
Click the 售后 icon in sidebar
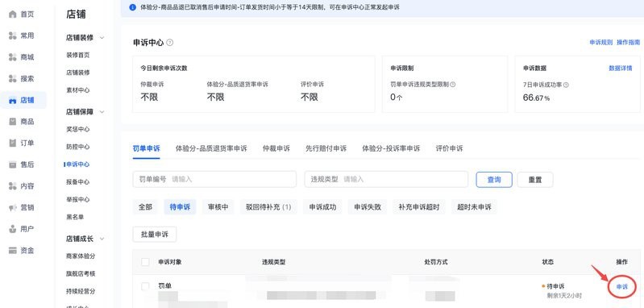point(13,164)
